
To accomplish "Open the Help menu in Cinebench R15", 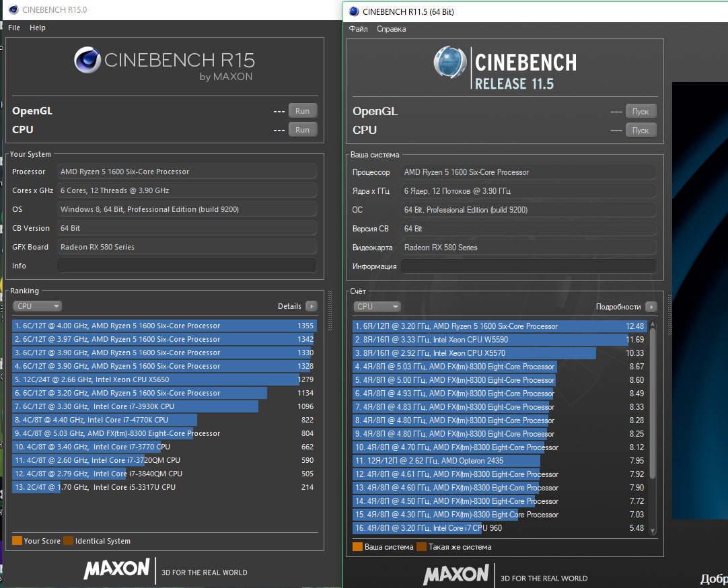I will 38,28.
